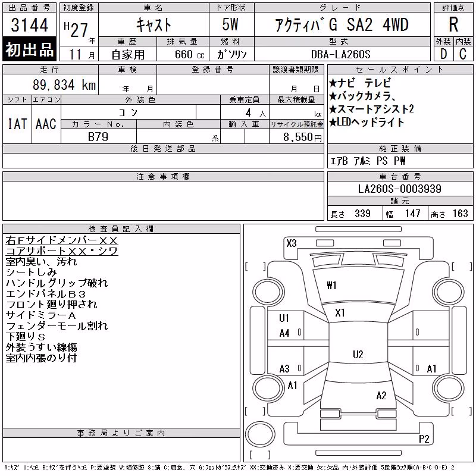Screen dimensions: 476x476
Task: Click the first registration year H27
Action: coord(76,30)
